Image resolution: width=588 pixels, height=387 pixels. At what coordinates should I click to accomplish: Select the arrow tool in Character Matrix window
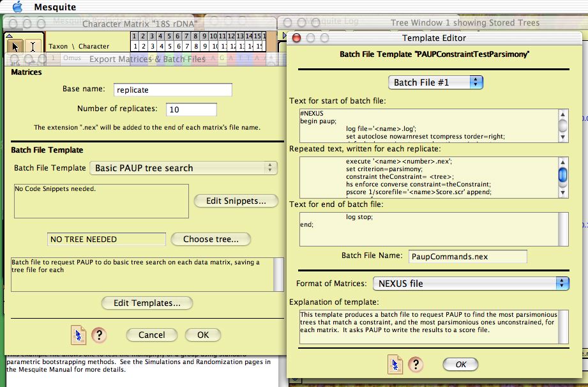click(x=15, y=47)
